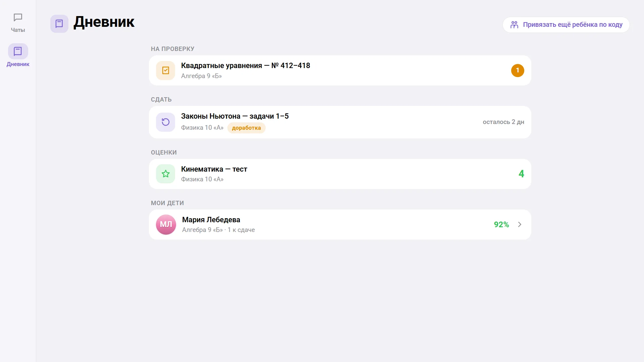644x362 pixels.
Task: Click the НА ПРОВЕРКУ section header
Action: point(172,49)
